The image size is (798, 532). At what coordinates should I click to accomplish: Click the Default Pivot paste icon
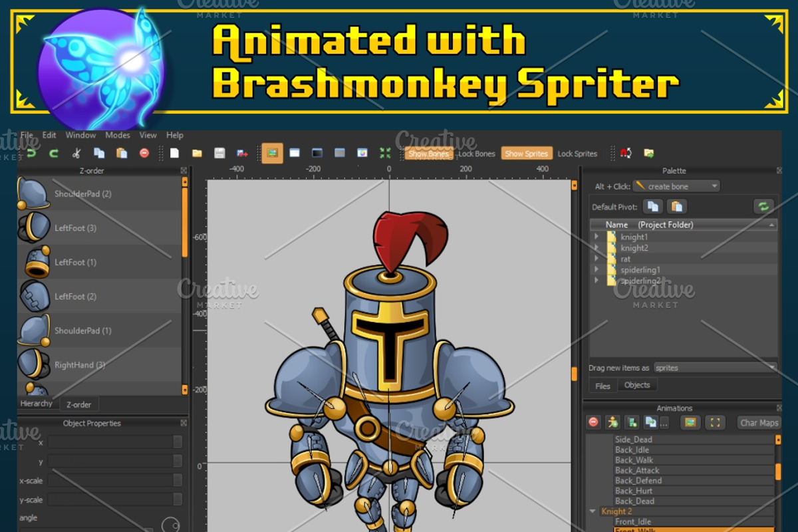[677, 206]
